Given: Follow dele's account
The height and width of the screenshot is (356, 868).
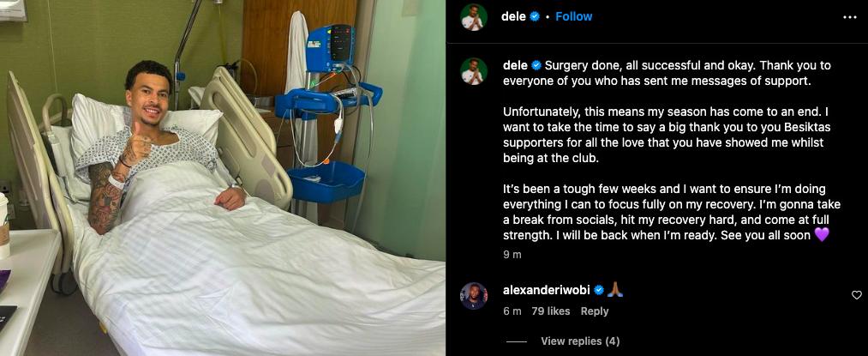Looking at the screenshot, I should coord(573,16).
